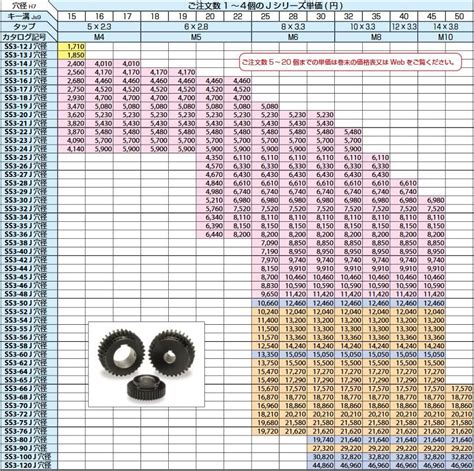Select price 13,750 in SS3-62J row

click(x=265, y=363)
